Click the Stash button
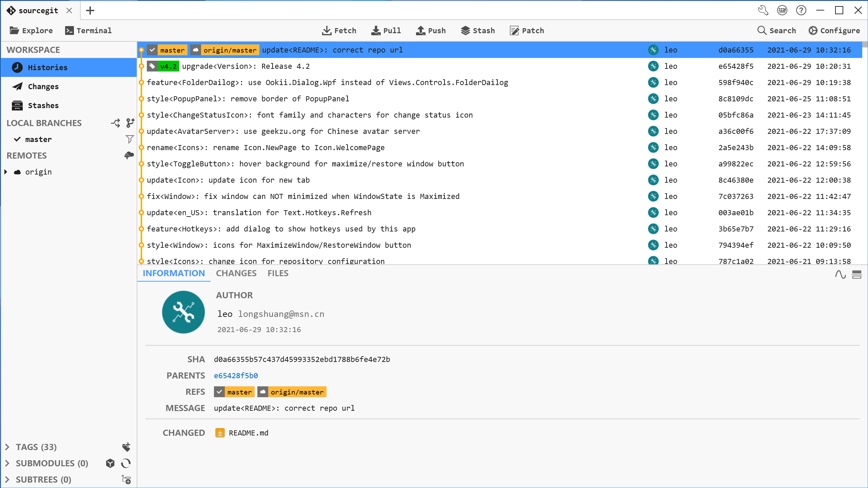Screen dimensions: 868x488 point(478,30)
